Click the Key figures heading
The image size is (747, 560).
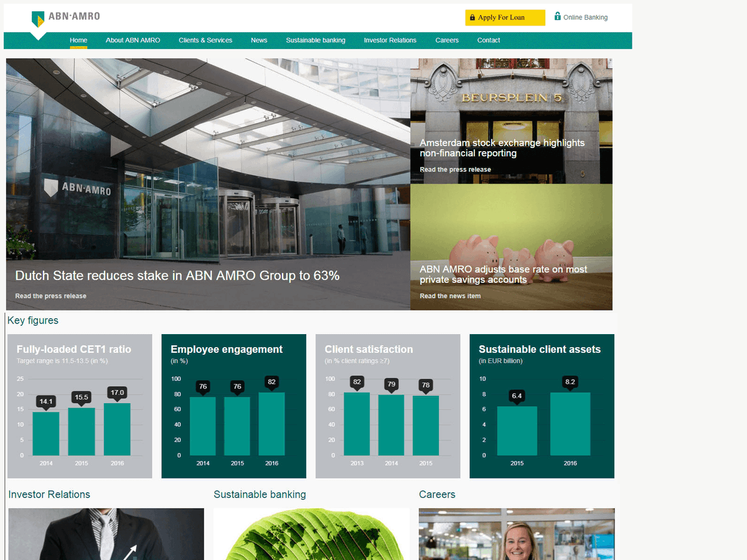pos(33,320)
